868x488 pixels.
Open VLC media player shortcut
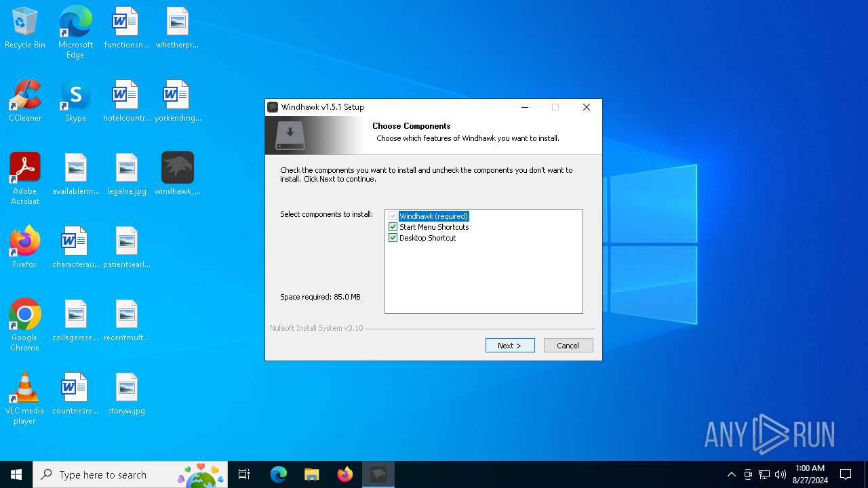(x=25, y=399)
